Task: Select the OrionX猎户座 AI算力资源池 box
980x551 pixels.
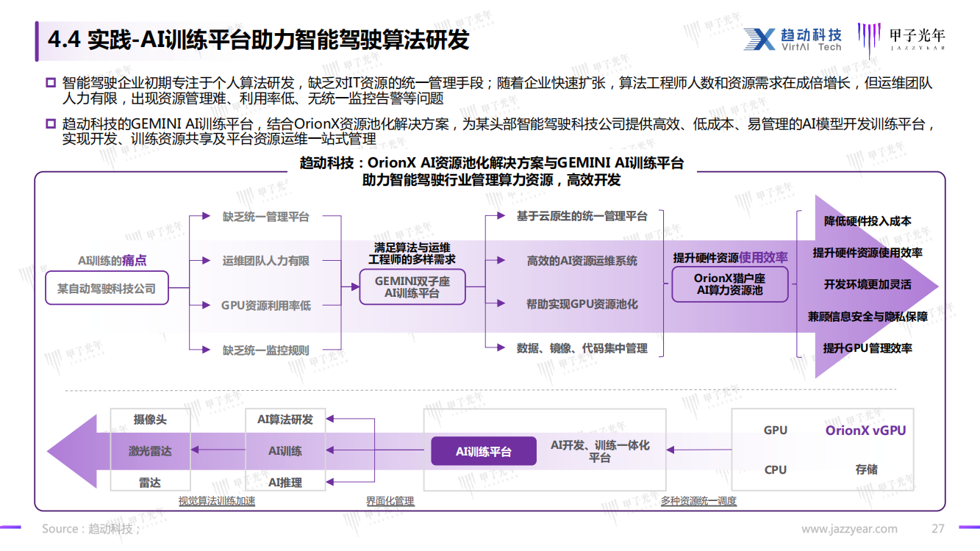Action: [x=730, y=284]
